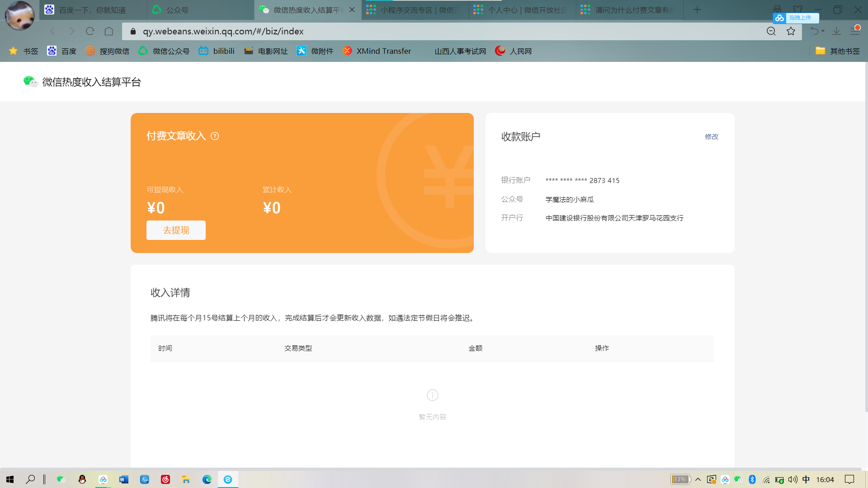Open the new tab plus button
868x488 pixels.
tap(697, 9)
